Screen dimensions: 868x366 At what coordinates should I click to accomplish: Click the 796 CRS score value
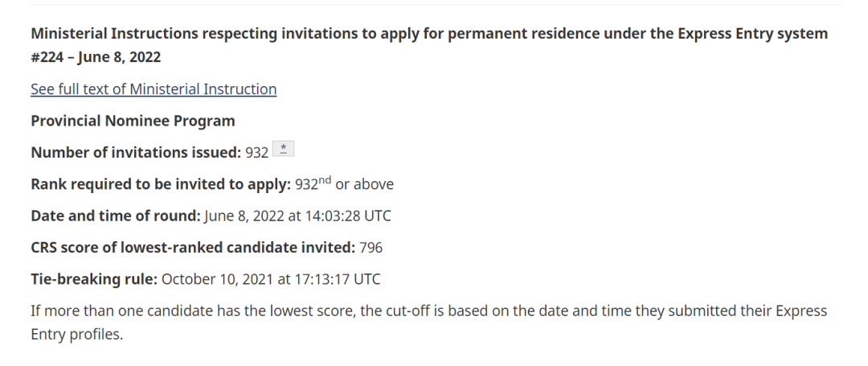(371, 248)
